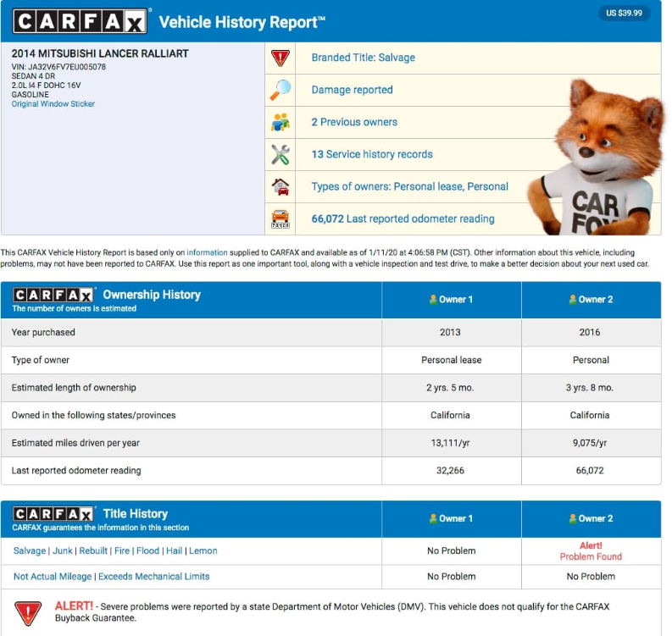Click the red ALERT shield icon at bottom
This screenshot has height=636, width=672.
tap(28, 613)
